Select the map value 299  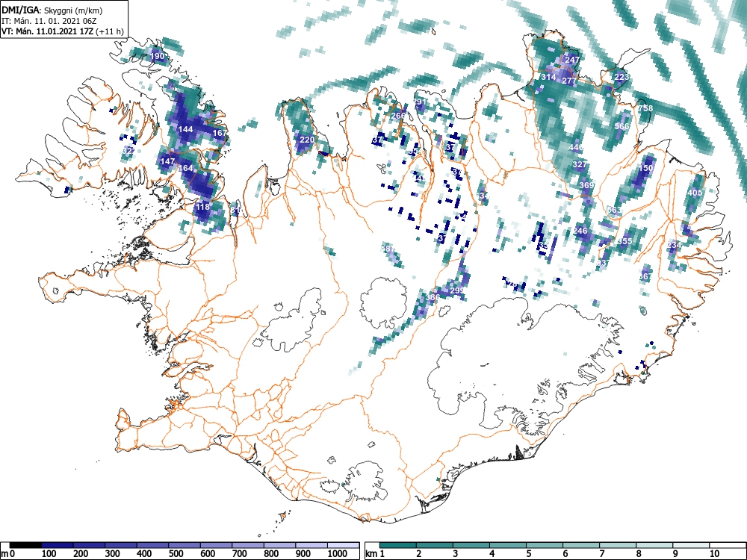pos(456,290)
